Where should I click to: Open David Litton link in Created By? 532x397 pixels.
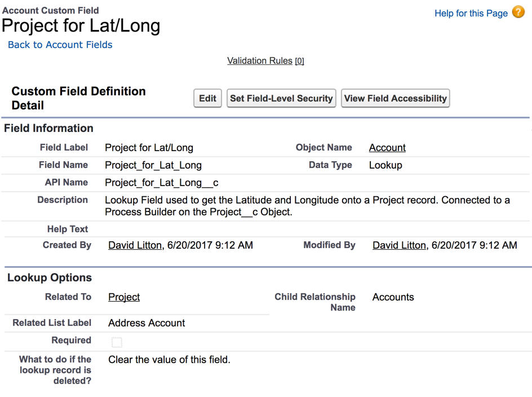135,245
